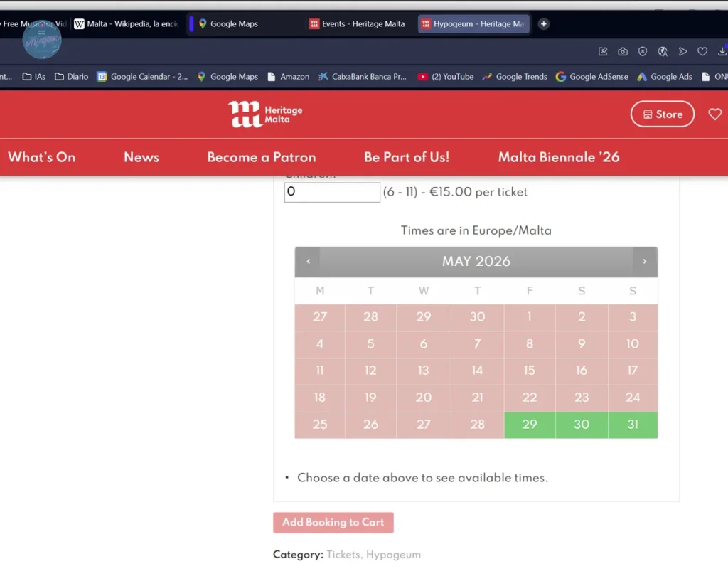This screenshot has height=581, width=728.
Task: Select available date 31 May
Action: point(633,425)
